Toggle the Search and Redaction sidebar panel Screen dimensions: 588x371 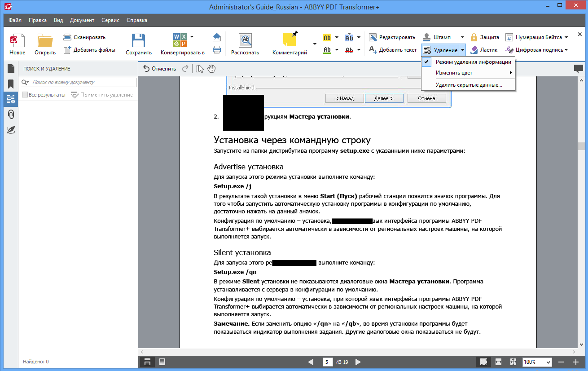11,99
